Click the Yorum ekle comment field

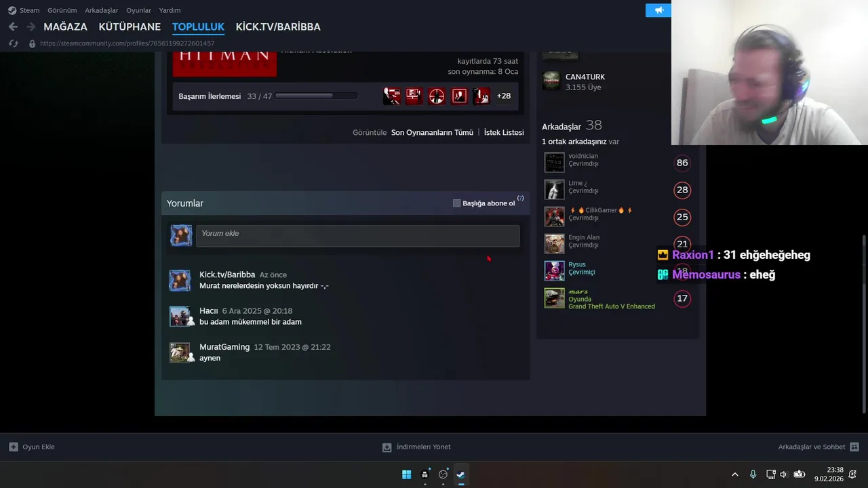pos(357,235)
